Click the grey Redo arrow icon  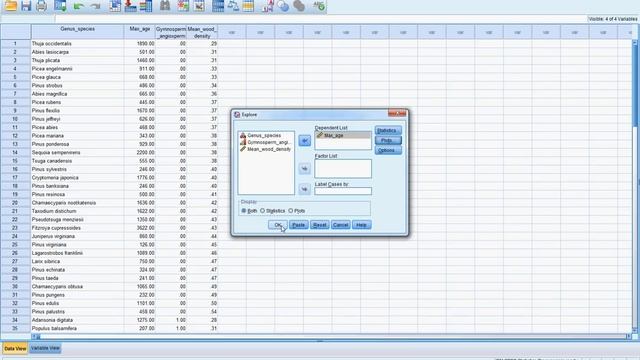click(95, 6)
